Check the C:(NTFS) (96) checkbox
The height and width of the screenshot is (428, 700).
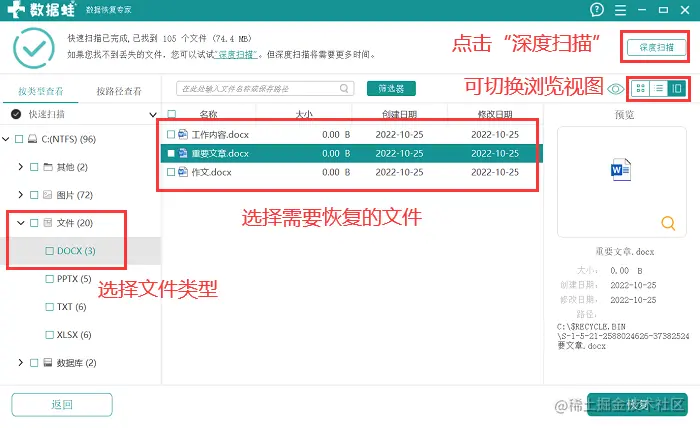(x=19, y=139)
